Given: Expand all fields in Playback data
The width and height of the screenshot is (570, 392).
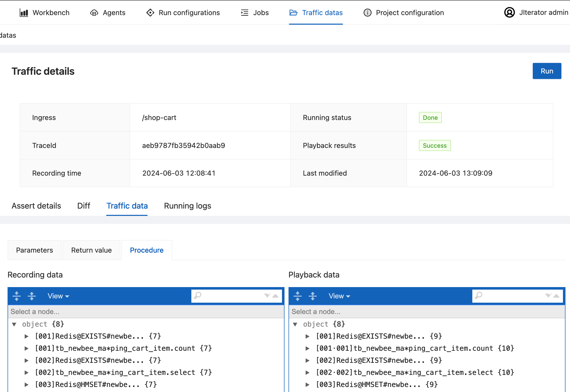Looking at the screenshot, I should (298, 296).
